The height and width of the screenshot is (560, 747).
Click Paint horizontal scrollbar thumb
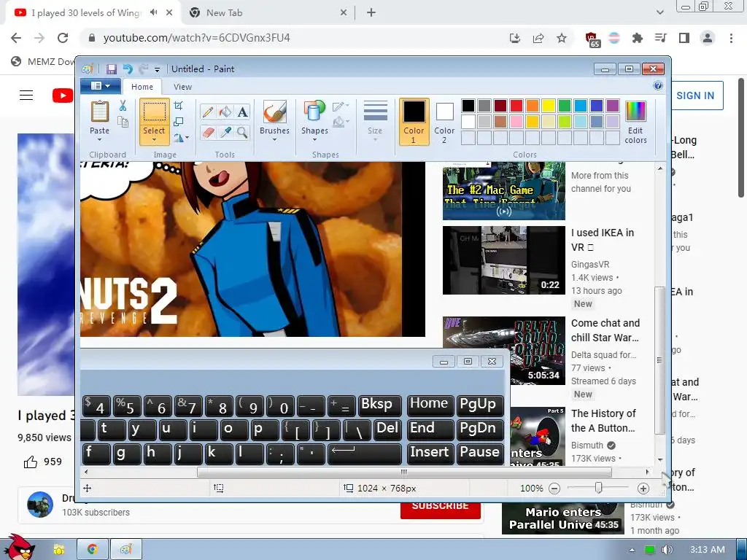(x=404, y=472)
